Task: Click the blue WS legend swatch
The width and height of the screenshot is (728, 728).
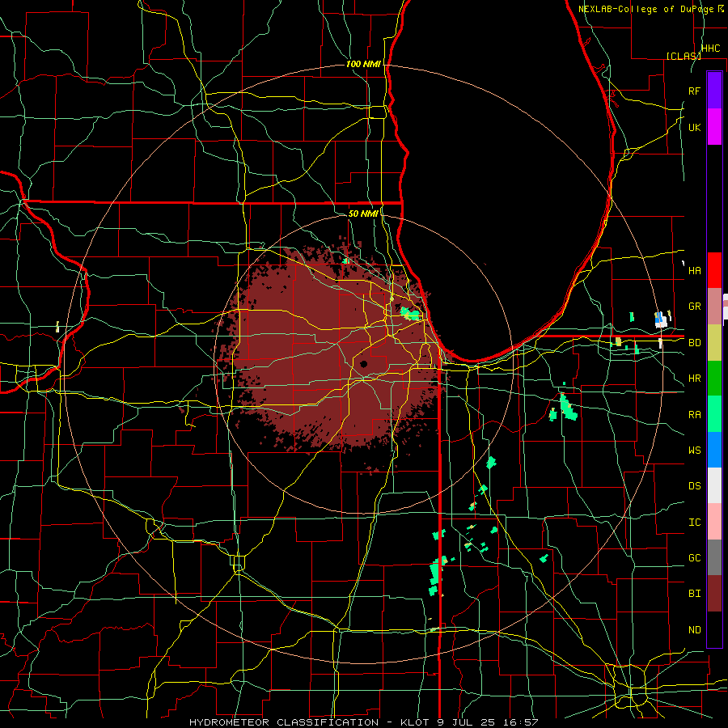Action: 714,450
